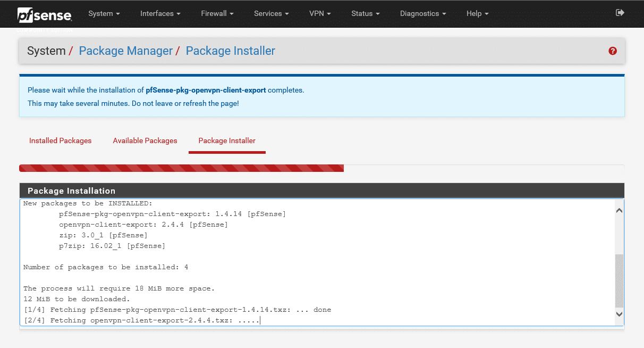Open the System dropdown menu
Screen dimensions: 644x348
point(104,13)
